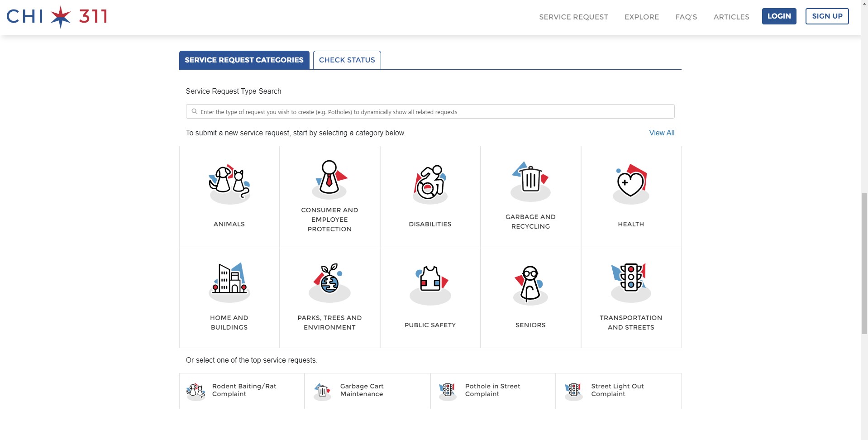Select the Consumer and Employee Protection icon
The width and height of the screenshot is (868, 440).
pos(330,179)
